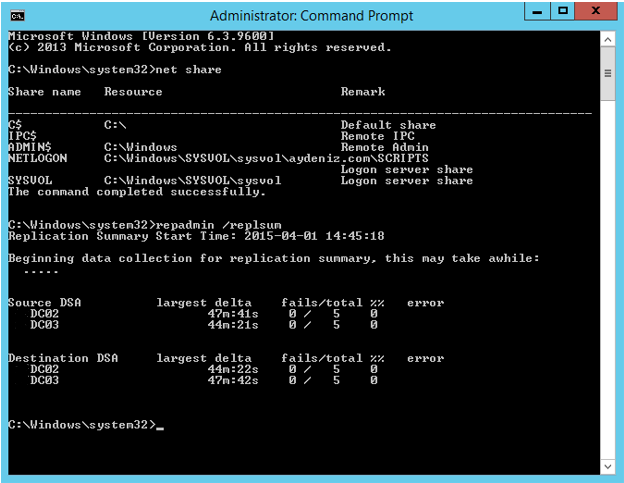Click the 'repadmin /replsum' command text
624x483 pixels.
pyautogui.click(x=218, y=225)
